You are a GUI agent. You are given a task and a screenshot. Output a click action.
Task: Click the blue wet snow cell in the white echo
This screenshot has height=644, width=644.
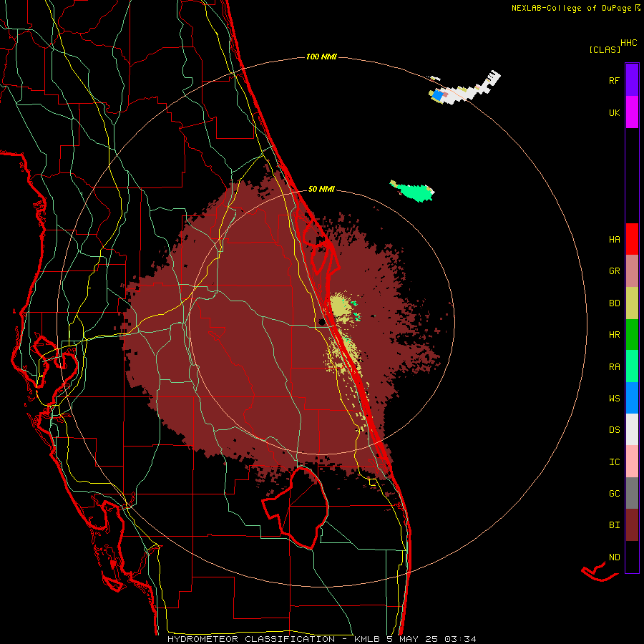click(438, 96)
